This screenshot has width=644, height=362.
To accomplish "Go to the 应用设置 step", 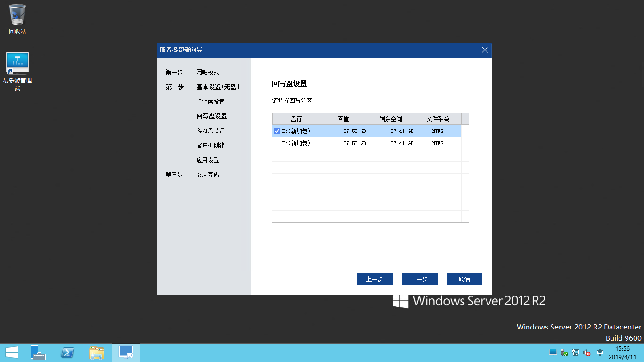I will point(208,160).
